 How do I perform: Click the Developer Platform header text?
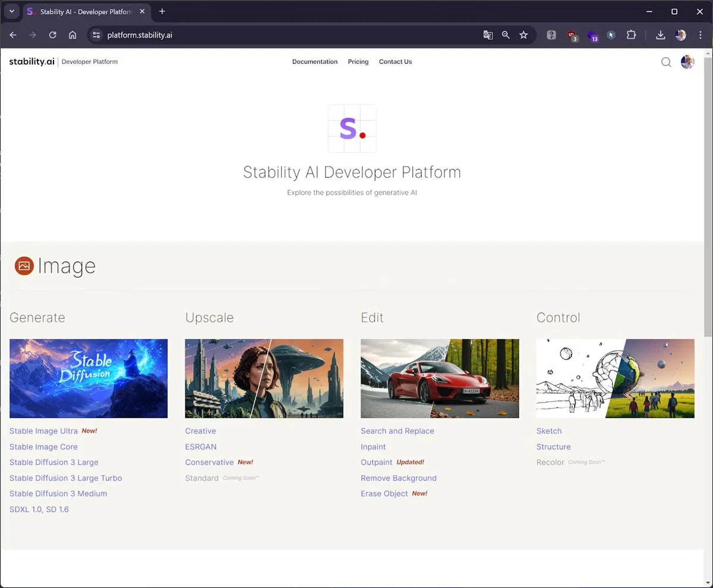[90, 62]
